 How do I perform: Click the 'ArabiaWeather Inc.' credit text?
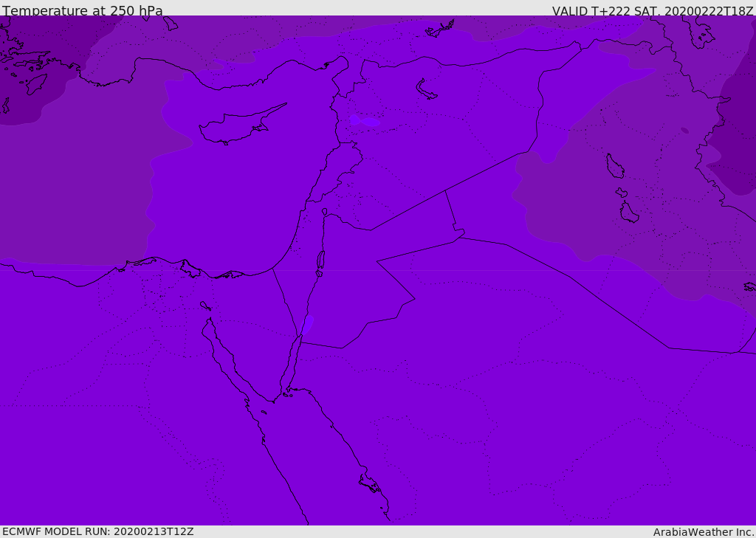point(704,532)
